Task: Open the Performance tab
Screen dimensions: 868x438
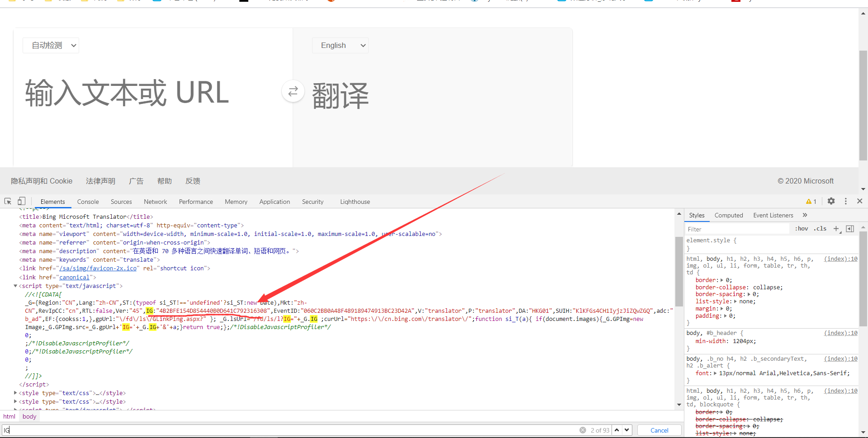Action: (196, 202)
